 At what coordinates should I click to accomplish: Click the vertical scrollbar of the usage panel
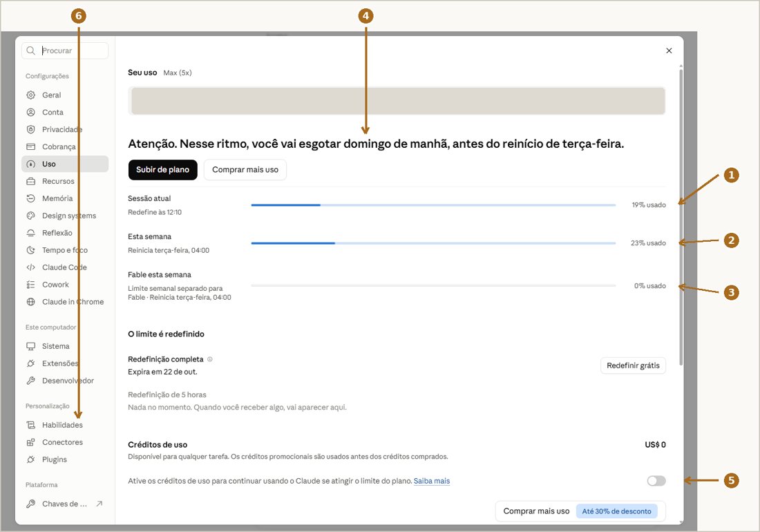(681, 217)
